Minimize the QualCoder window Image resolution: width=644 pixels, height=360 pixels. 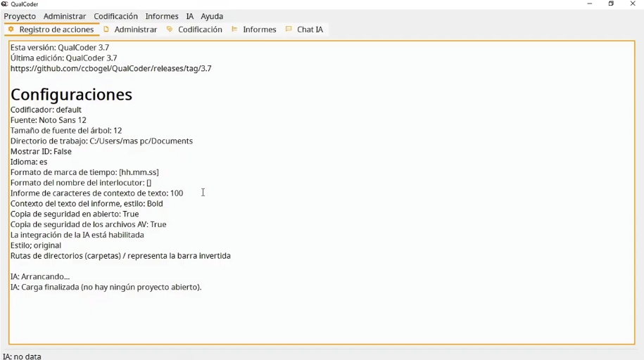coord(590,4)
